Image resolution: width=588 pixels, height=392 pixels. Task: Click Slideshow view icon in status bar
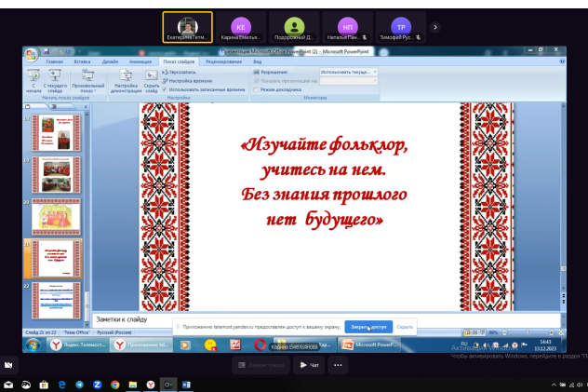(482, 332)
